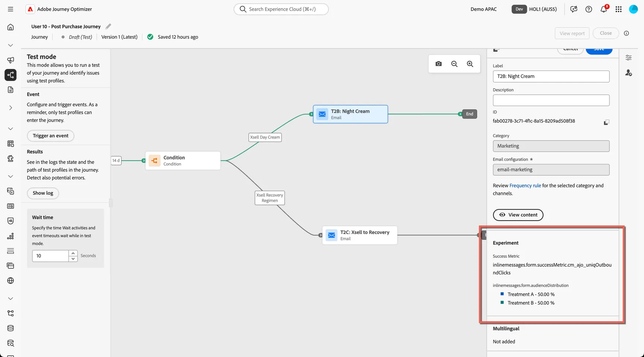
Task: Open notifications bell icon
Action: (x=604, y=9)
